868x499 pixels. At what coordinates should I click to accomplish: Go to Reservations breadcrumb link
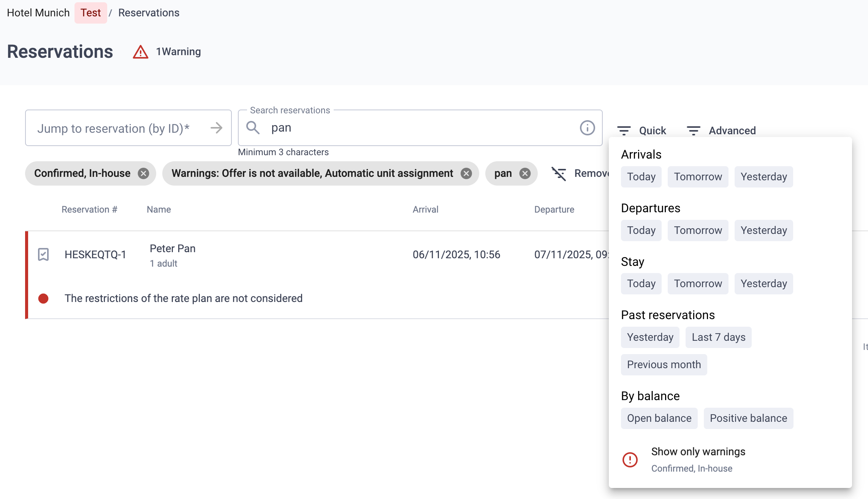[149, 13]
